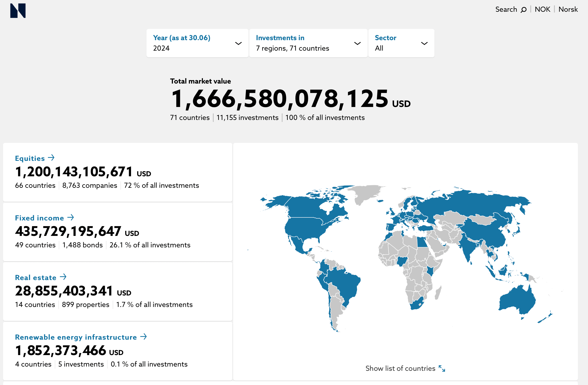Click expand icon beside Show list of countries
This screenshot has width=588, height=385.
(442, 369)
